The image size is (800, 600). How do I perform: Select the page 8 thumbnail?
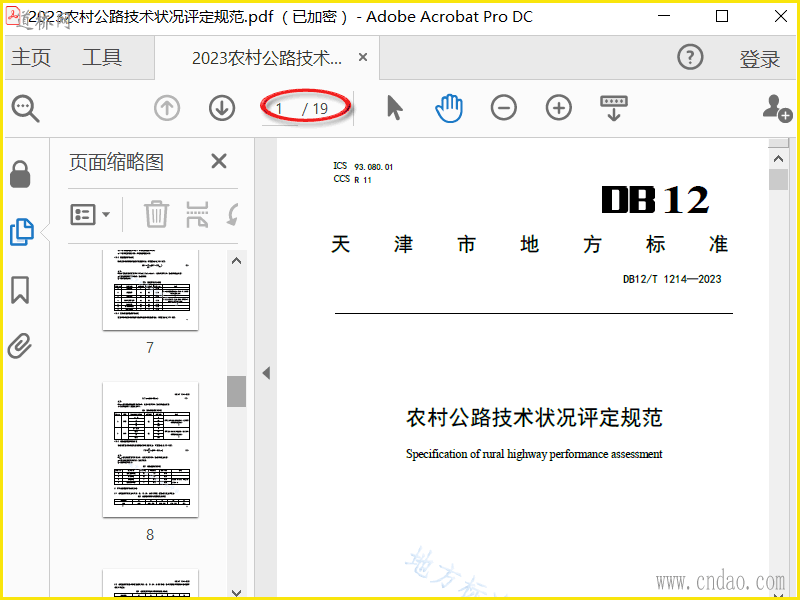[x=151, y=449]
